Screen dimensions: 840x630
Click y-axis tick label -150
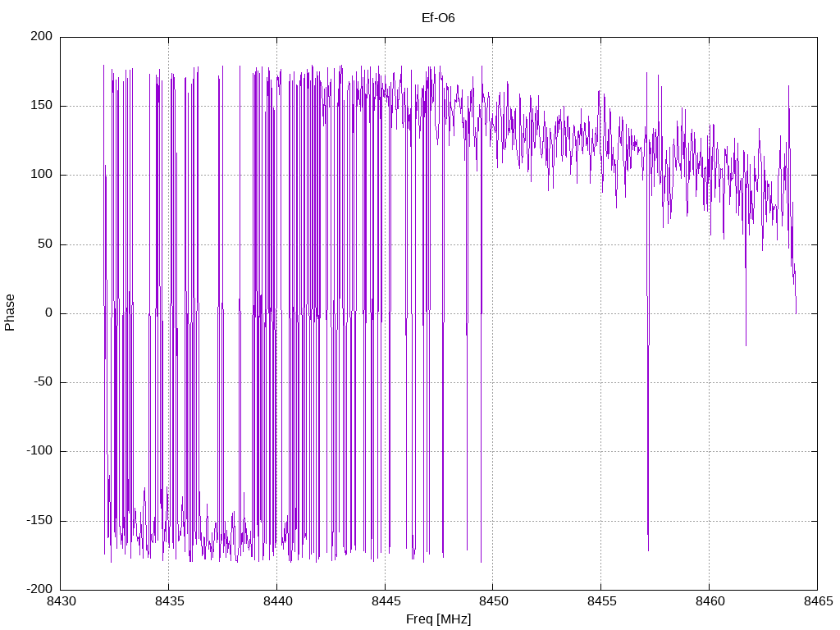pyautogui.click(x=39, y=520)
